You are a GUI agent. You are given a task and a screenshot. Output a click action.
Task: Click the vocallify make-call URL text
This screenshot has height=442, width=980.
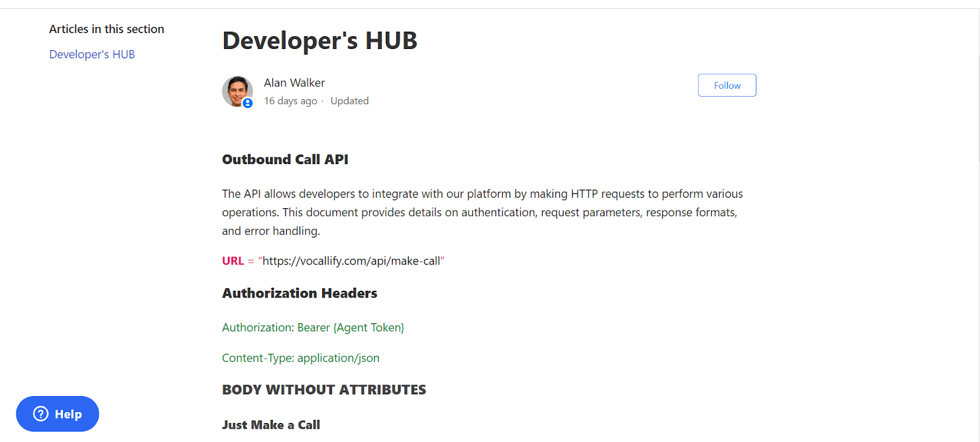[351, 261]
